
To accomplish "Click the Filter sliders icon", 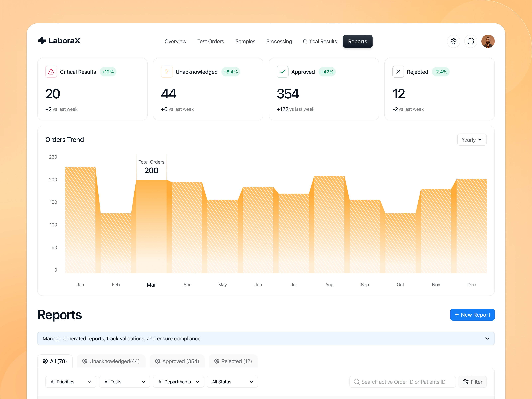I will coord(466,382).
